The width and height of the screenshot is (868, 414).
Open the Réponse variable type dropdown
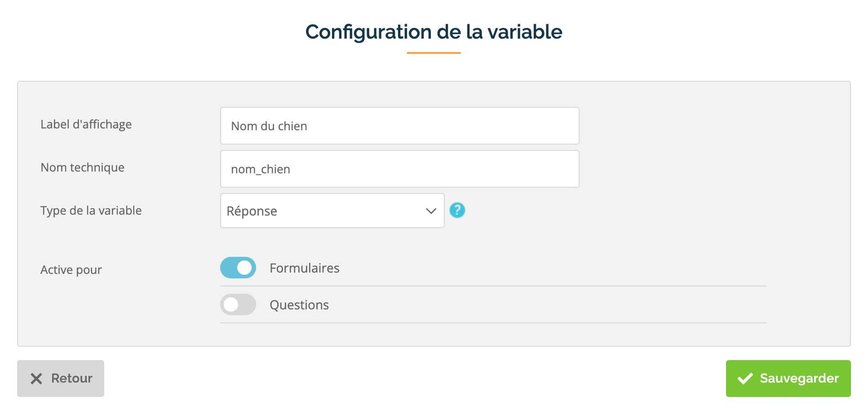[332, 211]
